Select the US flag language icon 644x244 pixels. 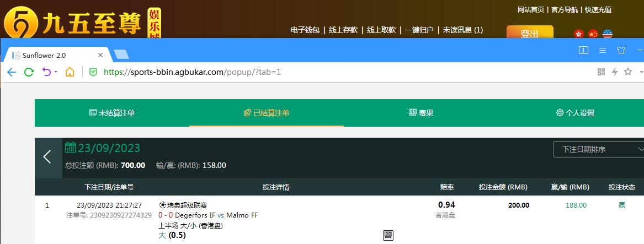608,34
